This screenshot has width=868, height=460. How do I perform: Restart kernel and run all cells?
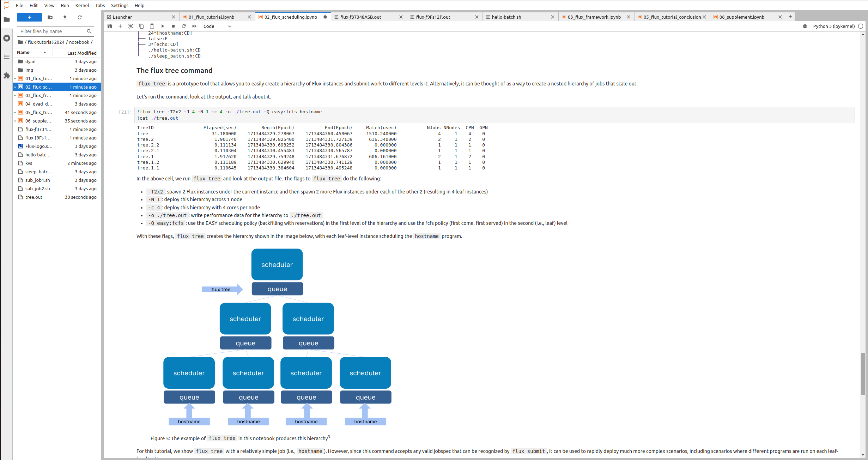coord(194,26)
